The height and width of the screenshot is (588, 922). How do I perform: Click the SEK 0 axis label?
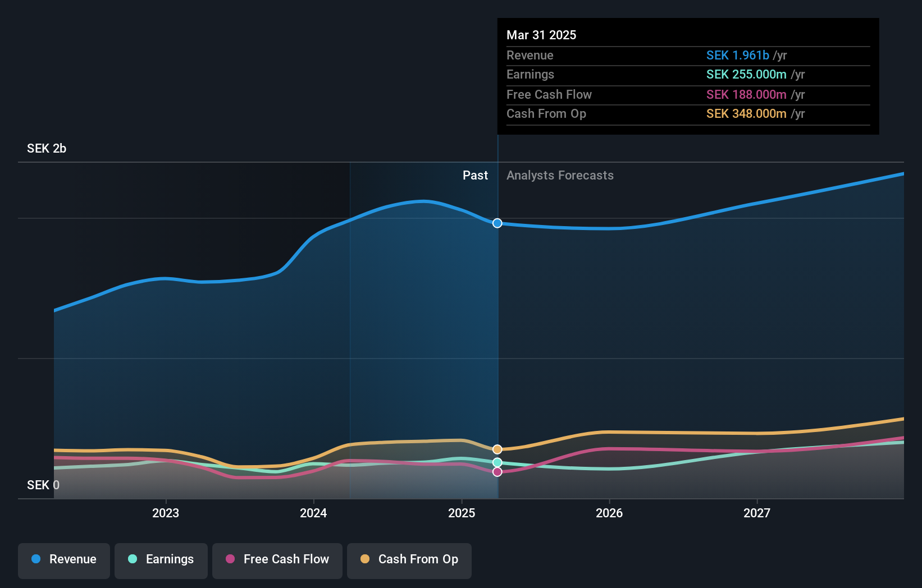click(x=43, y=485)
